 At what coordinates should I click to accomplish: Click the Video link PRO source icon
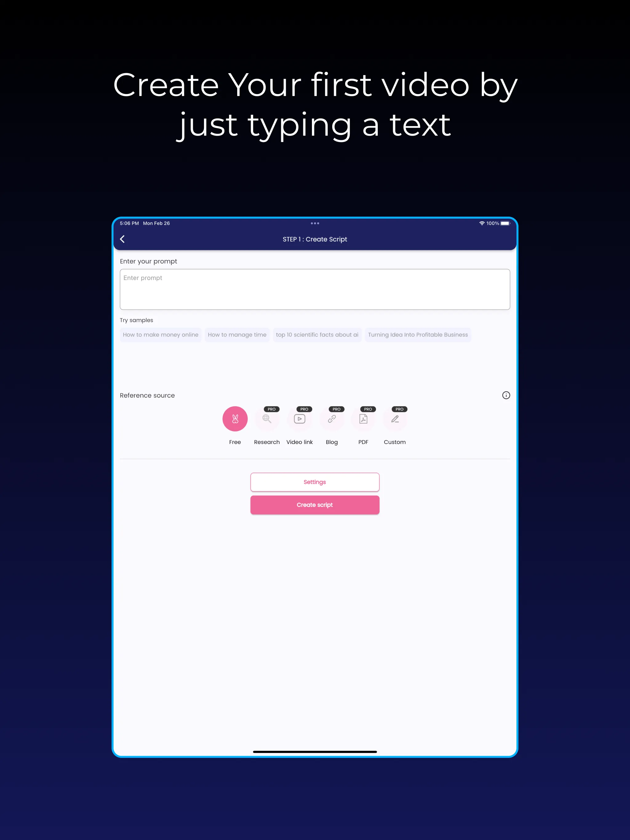298,418
